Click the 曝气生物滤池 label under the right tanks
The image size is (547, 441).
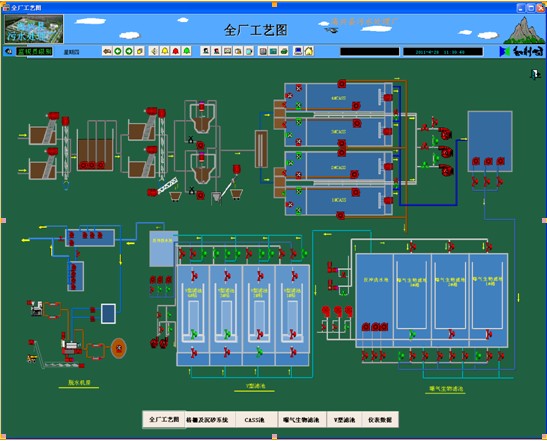[446, 389]
